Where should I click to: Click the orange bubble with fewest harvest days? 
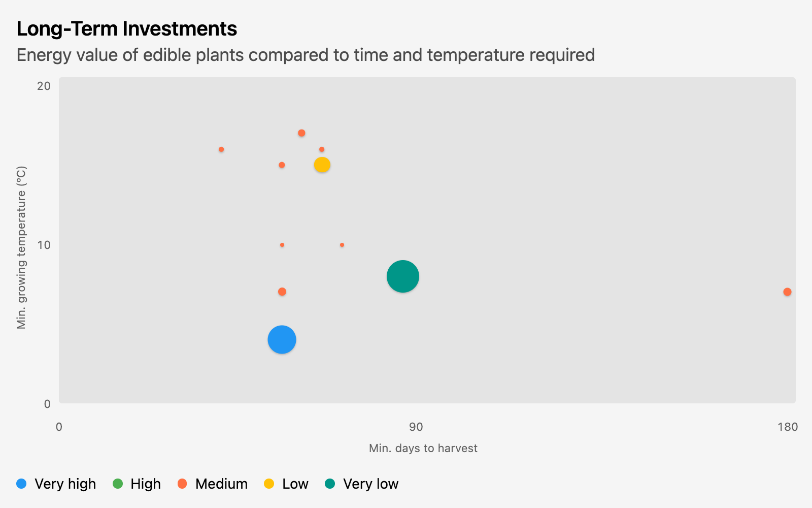click(221, 149)
